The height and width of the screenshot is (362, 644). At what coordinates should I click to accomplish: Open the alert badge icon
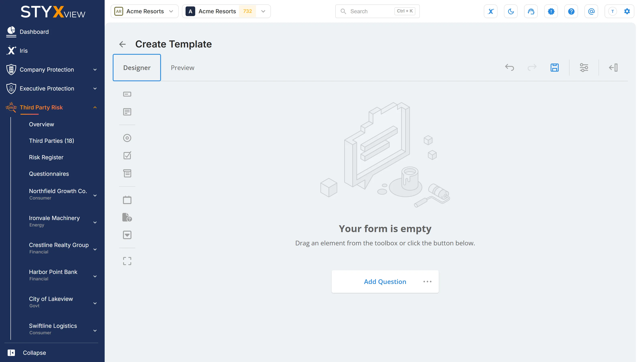coord(551,11)
